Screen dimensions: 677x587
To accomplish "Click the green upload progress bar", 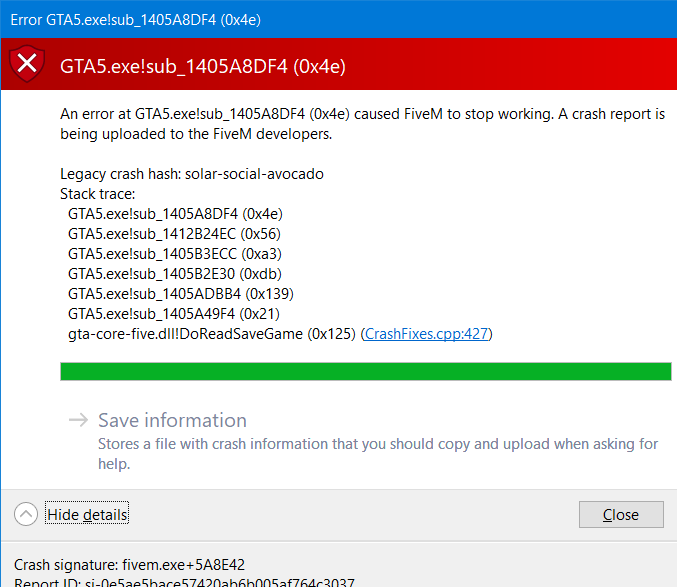I will tap(366, 371).
